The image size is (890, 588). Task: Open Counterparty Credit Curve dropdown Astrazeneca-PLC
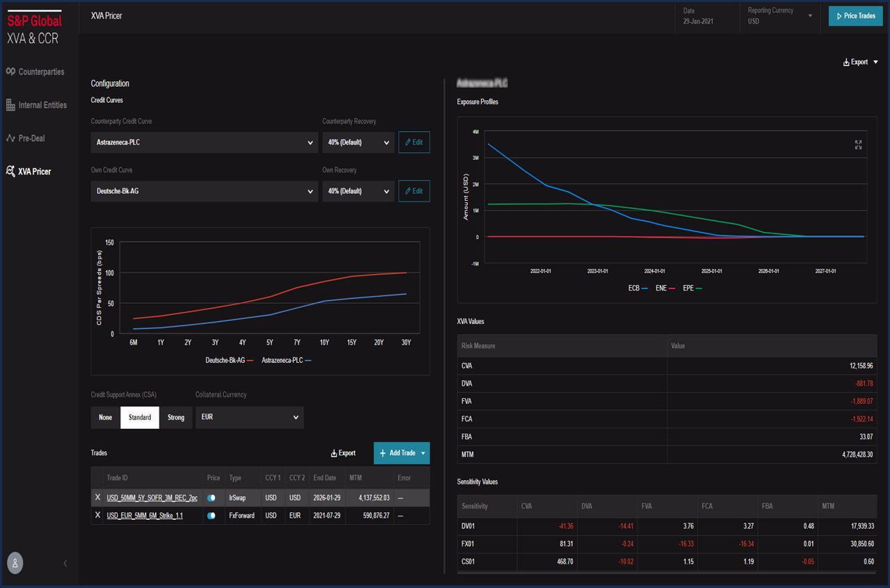point(204,142)
